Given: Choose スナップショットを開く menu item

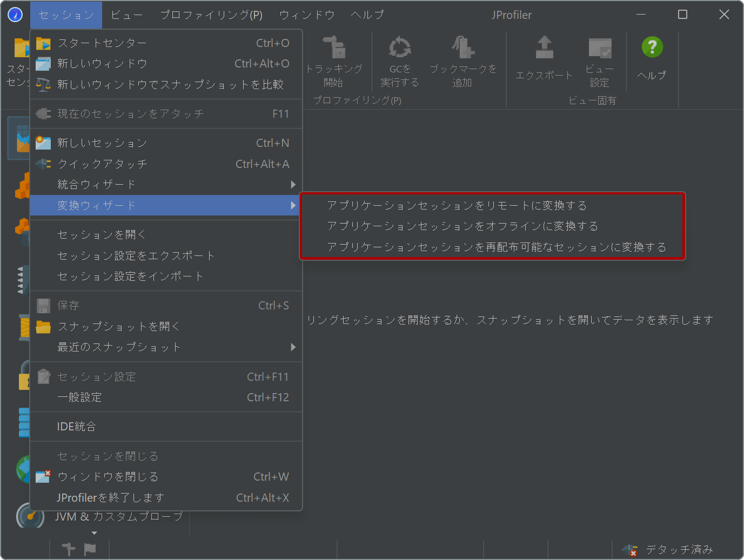Looking at the screenshot, I should [166, 327].
